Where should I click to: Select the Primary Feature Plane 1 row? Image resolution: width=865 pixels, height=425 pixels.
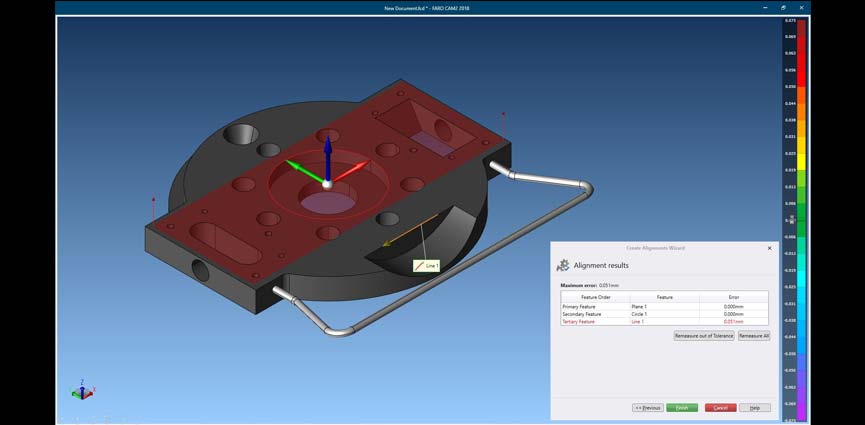[x=664, y=306]
